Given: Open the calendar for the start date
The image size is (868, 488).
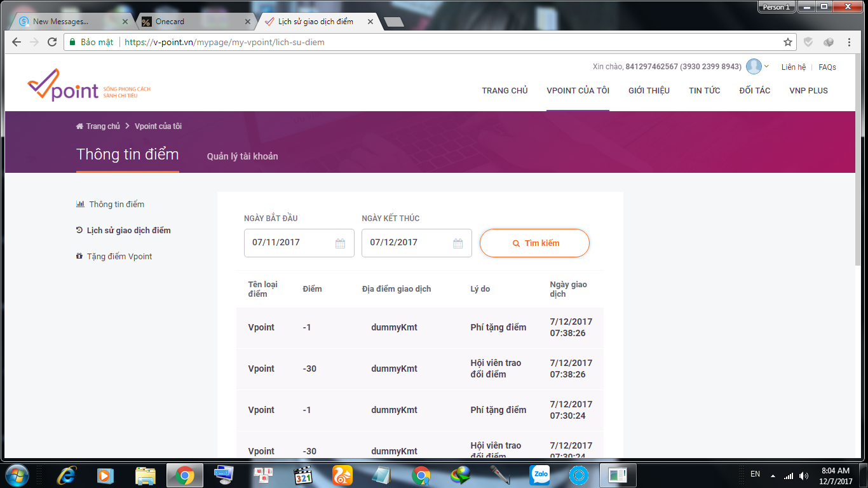Looking at the screenshot, I should click(x=340, y=243).
